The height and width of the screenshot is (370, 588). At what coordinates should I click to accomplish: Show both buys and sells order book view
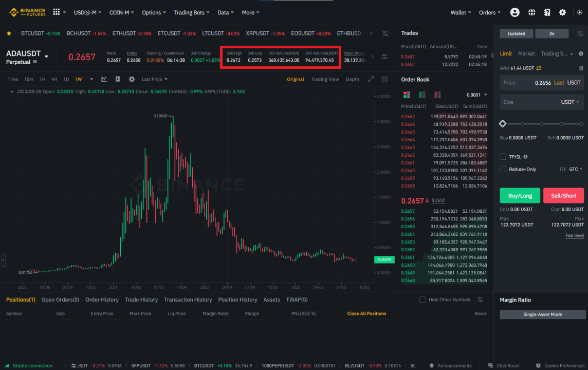pyautogui.click(x=407, y=95)
